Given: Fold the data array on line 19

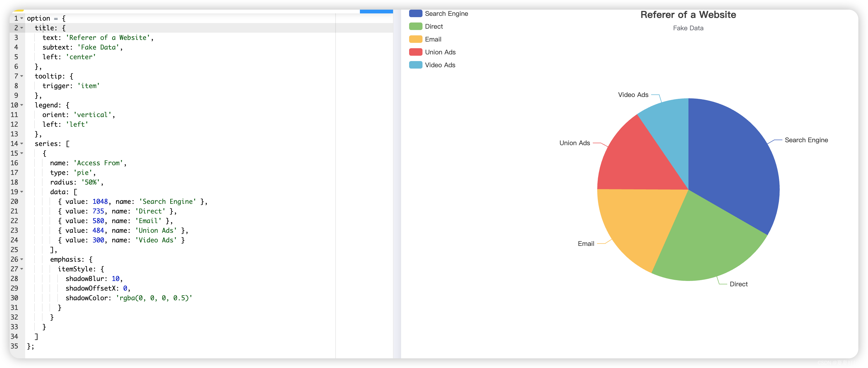Looking at the screenshot, I should (x=22, y=192).
